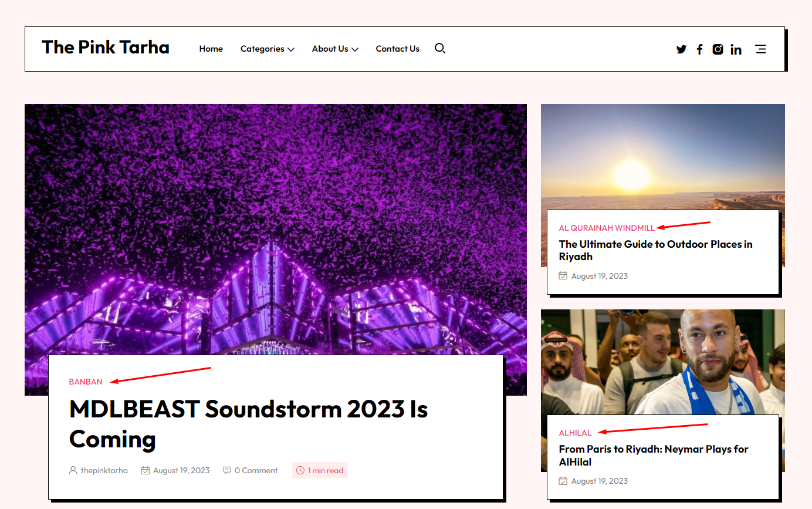Open the search magnifier icon

[440, 48]
